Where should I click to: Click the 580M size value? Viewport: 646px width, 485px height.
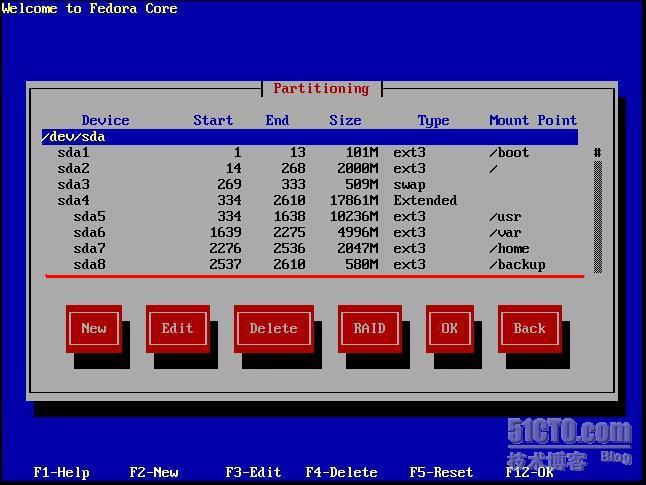point(362,265)
